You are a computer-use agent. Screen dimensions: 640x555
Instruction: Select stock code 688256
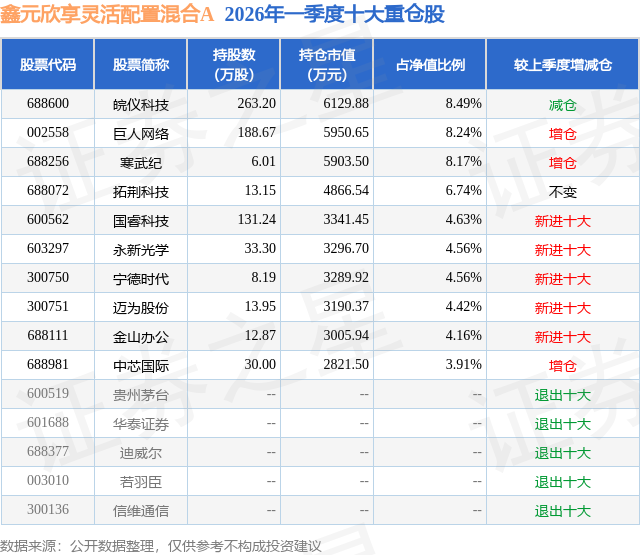48,162
